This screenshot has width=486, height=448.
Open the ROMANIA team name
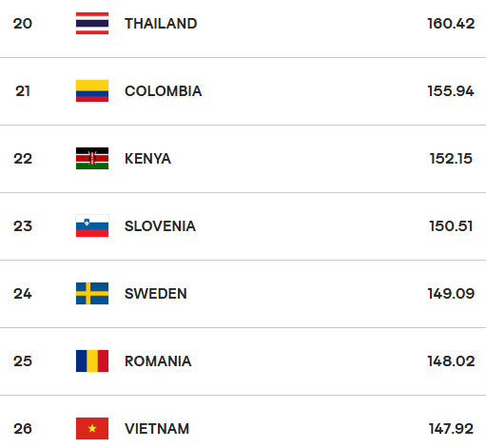[x=158, y=361]
